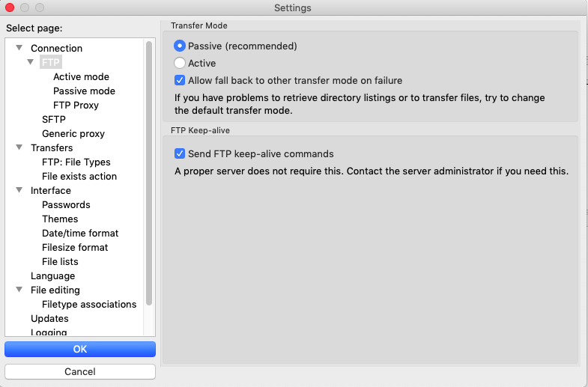Click the Cancel button
The height and width of the screenshot is (387, 588).
click(x=80, y=371)
